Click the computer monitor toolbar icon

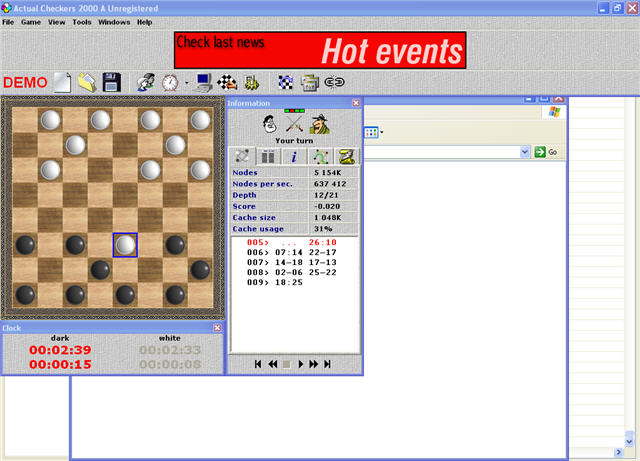coord(203,82)
